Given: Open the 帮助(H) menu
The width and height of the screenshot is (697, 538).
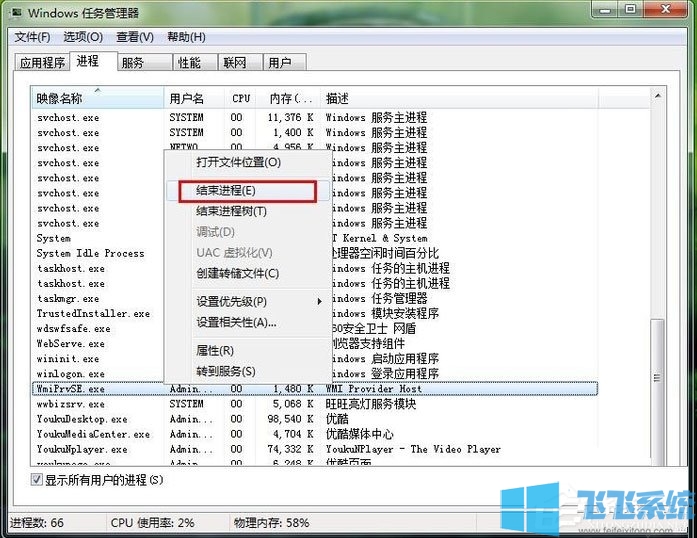Looking at the screenshot, I should (186, 37).
